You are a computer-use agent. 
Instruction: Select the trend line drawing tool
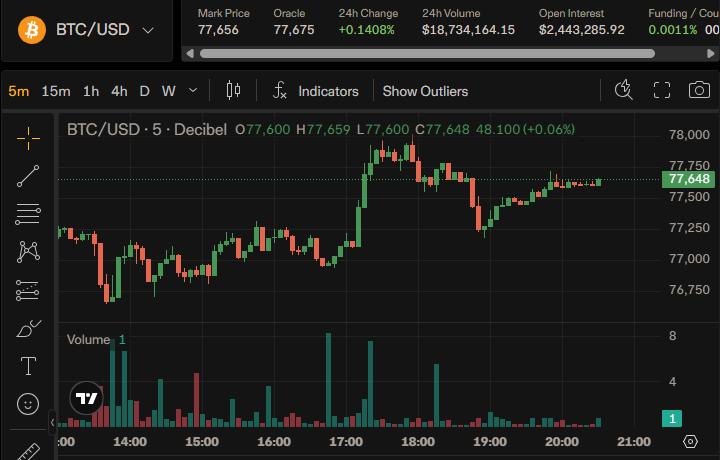[x=28, y=176]
